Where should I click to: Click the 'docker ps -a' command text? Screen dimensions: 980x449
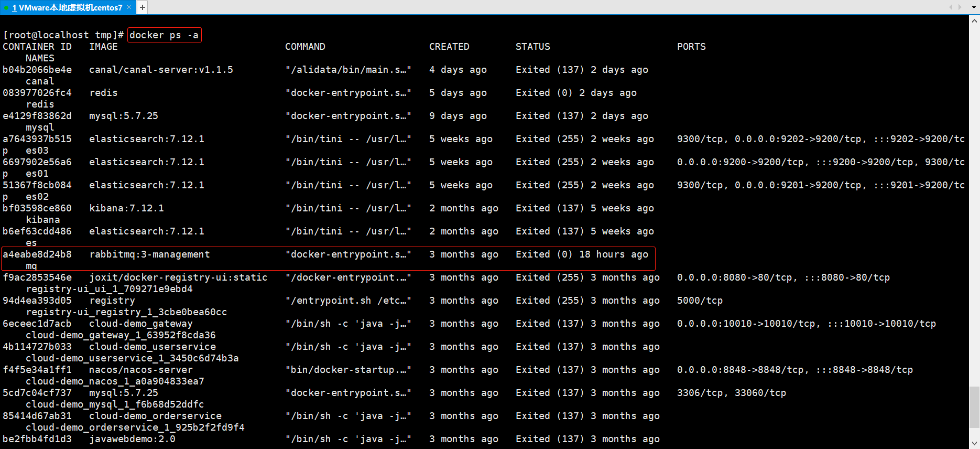pos(164,35)
